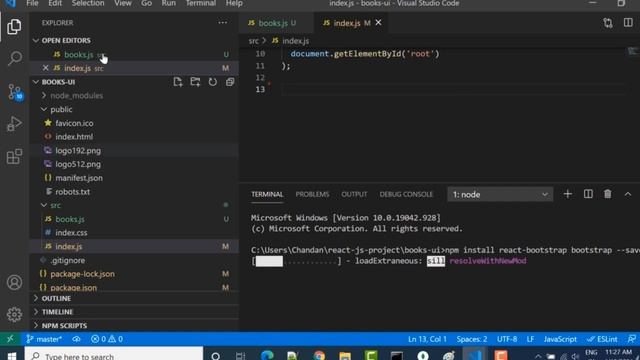Viewport: 640px width, 360px height.
Task: Switch to the OUTPUT panel tab
Action: tap(354, 194)
